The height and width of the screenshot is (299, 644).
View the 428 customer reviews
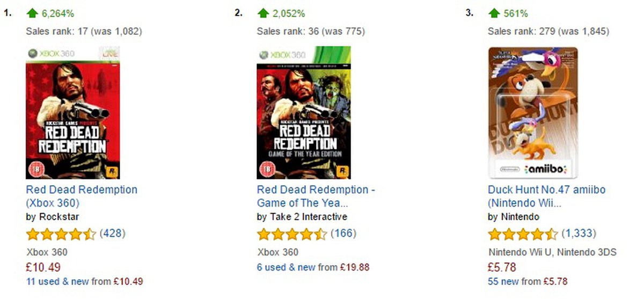tap(113, 234)
